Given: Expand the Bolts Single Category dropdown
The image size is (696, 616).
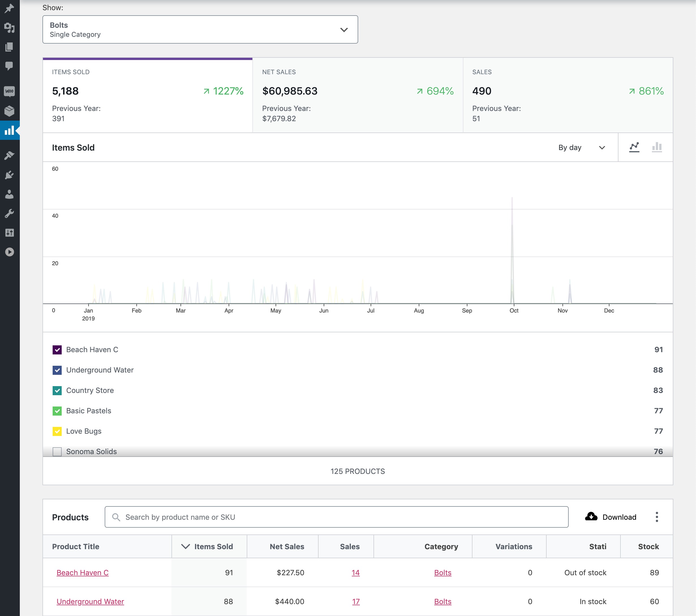Looking at the screenshot, I should 200,30.
